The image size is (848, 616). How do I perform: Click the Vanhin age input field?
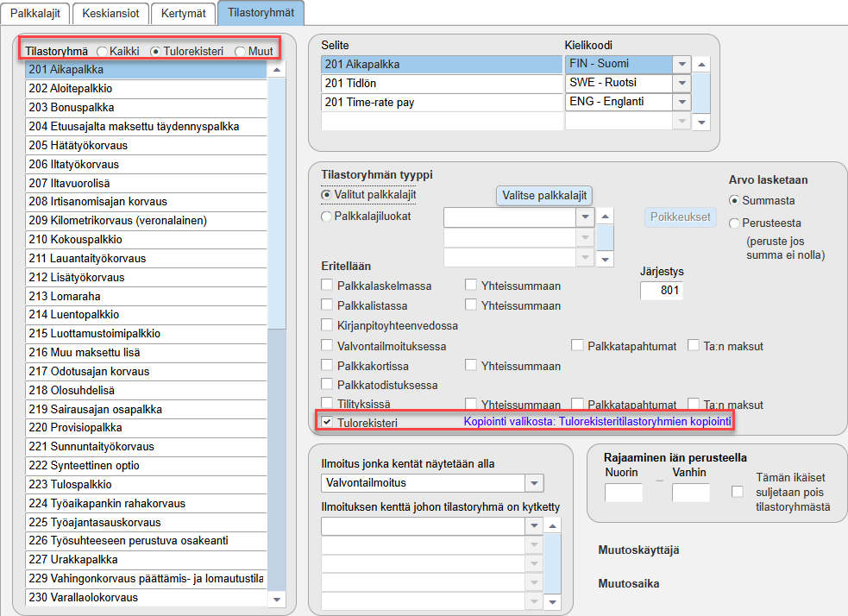[x=691, y=493]
